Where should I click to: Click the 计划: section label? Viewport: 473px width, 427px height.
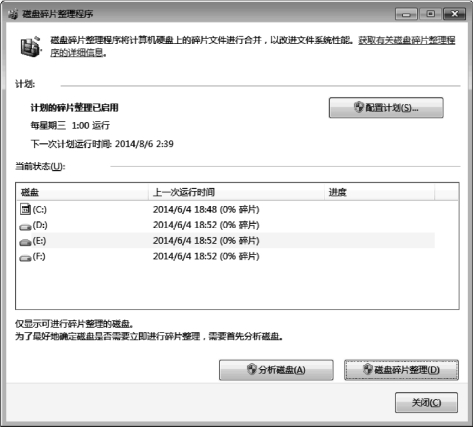(x=25, y=84)
